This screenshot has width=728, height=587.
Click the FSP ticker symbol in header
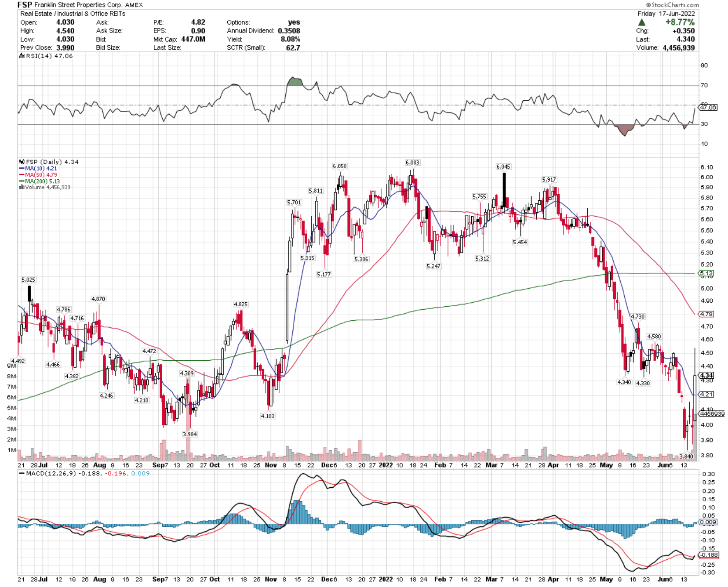25,5
